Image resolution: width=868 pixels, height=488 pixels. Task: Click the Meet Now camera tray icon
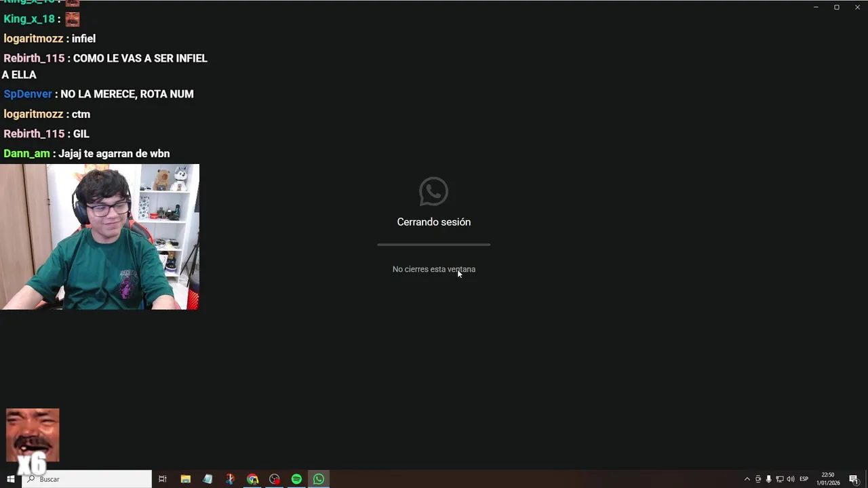pyautogui.click(x=758, y=479)
